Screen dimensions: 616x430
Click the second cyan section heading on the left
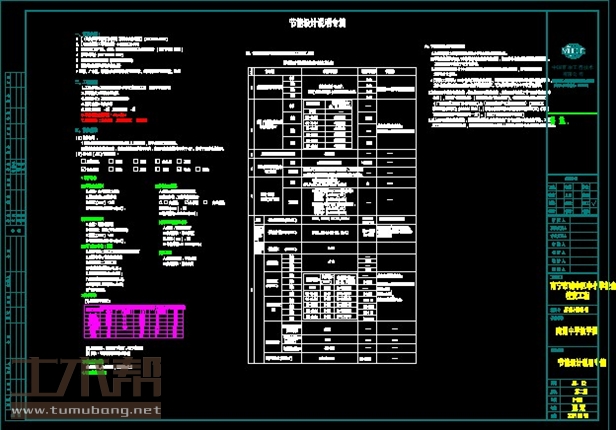(x=84, y=81)
